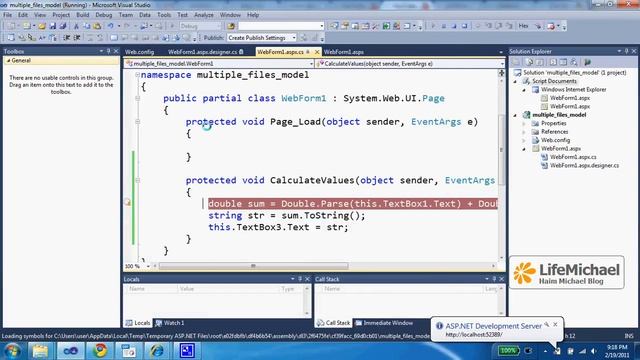Click the breakpoint glyph in the editor margin
640x360 pixels.
click(x=127, y=202)
